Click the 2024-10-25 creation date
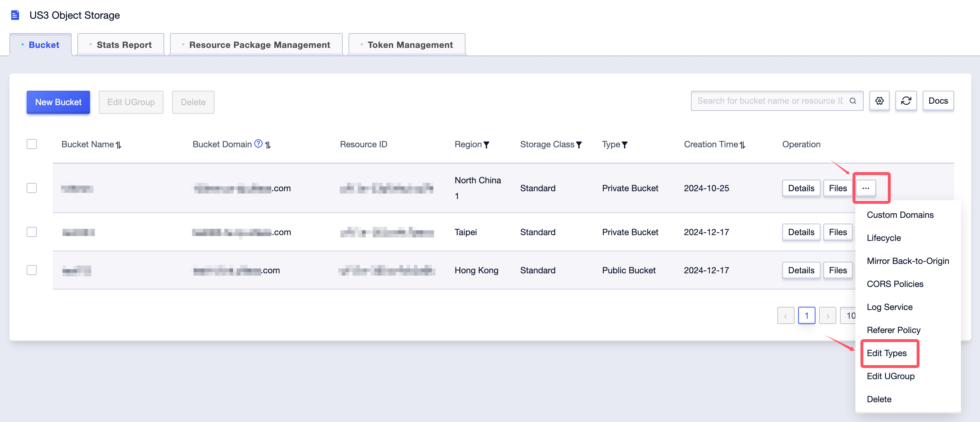The image size is (980, 422). point(706,188)
